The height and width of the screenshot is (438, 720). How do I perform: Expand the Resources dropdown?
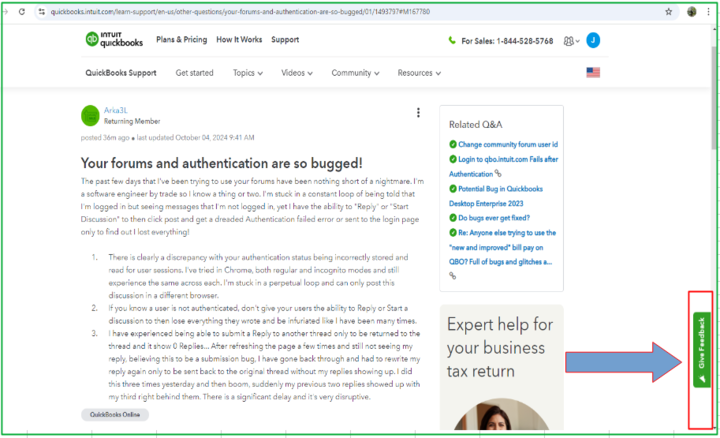(419, 73)
